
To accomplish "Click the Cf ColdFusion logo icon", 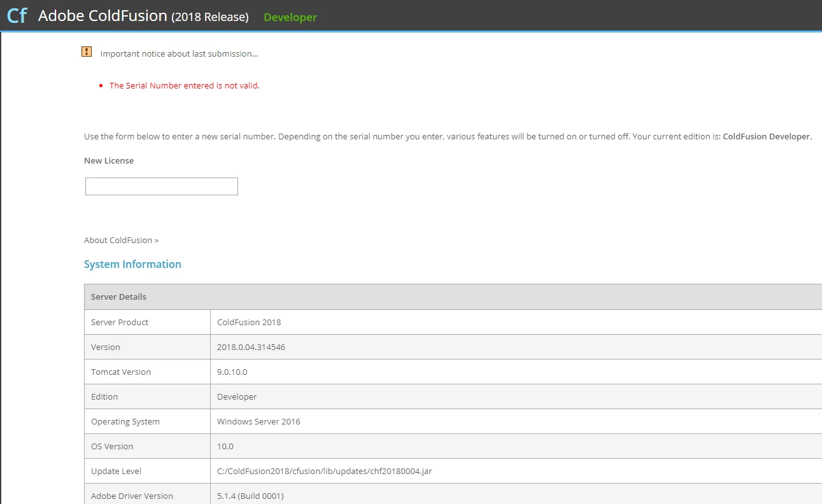I will pos(17,16).
